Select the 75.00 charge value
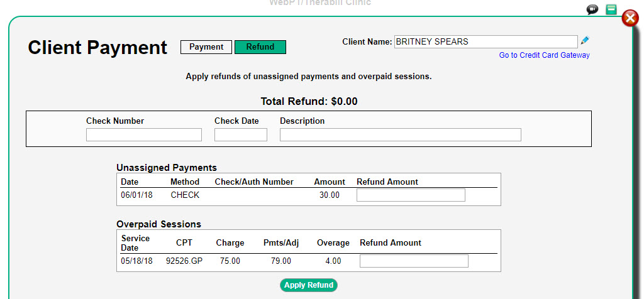The height and width of the screenshot is (299, 644). coord(230,261)
